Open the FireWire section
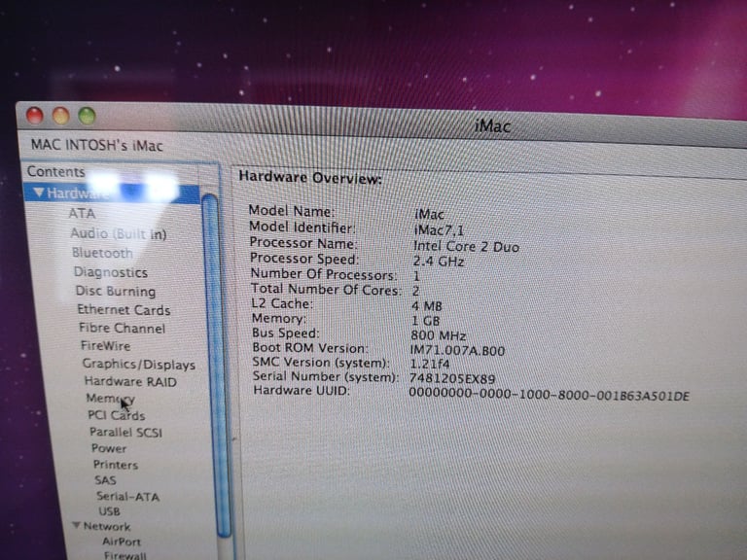Viewport: 747px width, 560px height. 105,346
